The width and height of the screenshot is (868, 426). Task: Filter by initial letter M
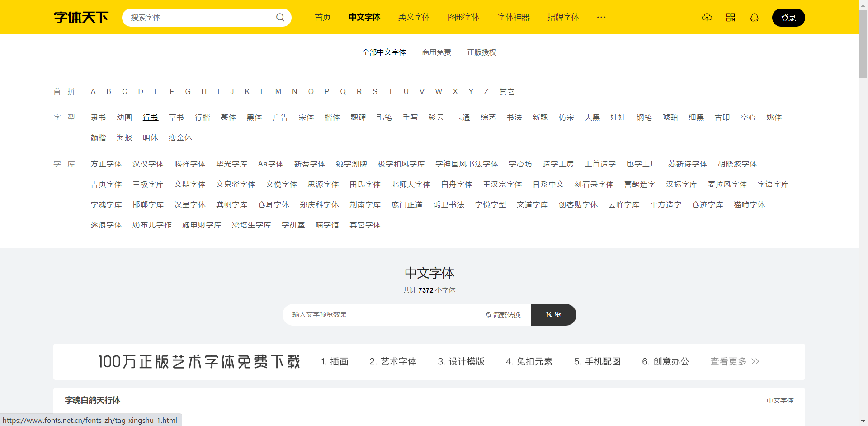click(x=278, y=91)
